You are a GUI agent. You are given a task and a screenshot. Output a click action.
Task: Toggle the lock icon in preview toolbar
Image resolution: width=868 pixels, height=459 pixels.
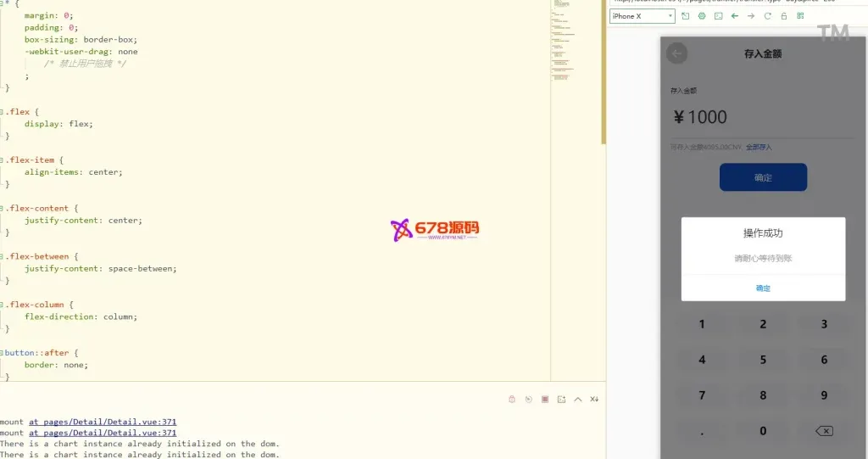tap(784, 16)
